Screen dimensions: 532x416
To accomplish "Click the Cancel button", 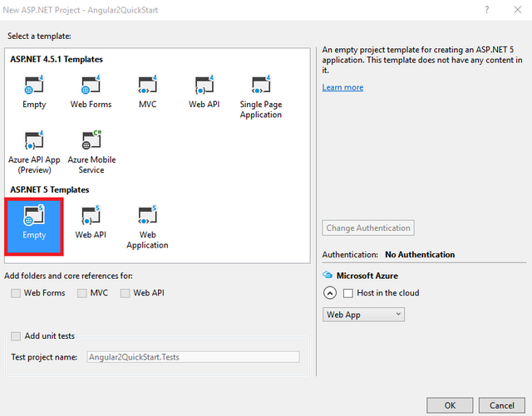I will [x=502, y=405].
